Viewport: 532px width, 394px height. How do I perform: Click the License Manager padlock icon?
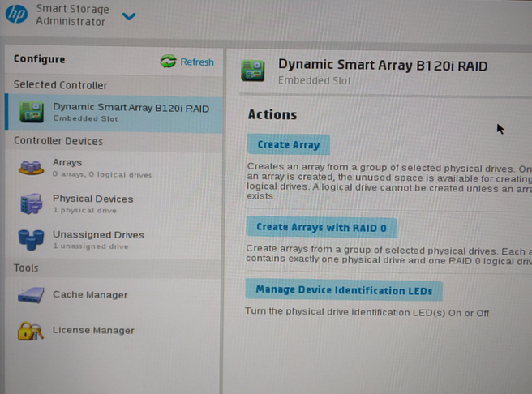31,331
